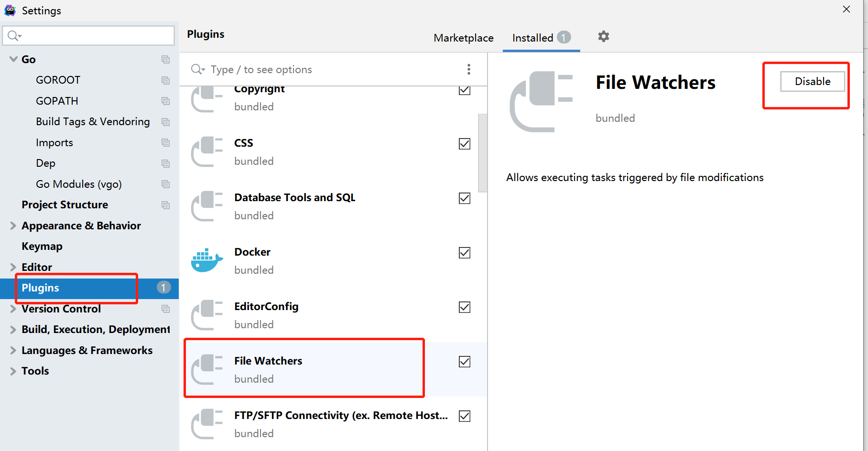Click the Database Tools and SQL plugin icon
Viewport: 868px width, 451px height.
pos(206,206)
